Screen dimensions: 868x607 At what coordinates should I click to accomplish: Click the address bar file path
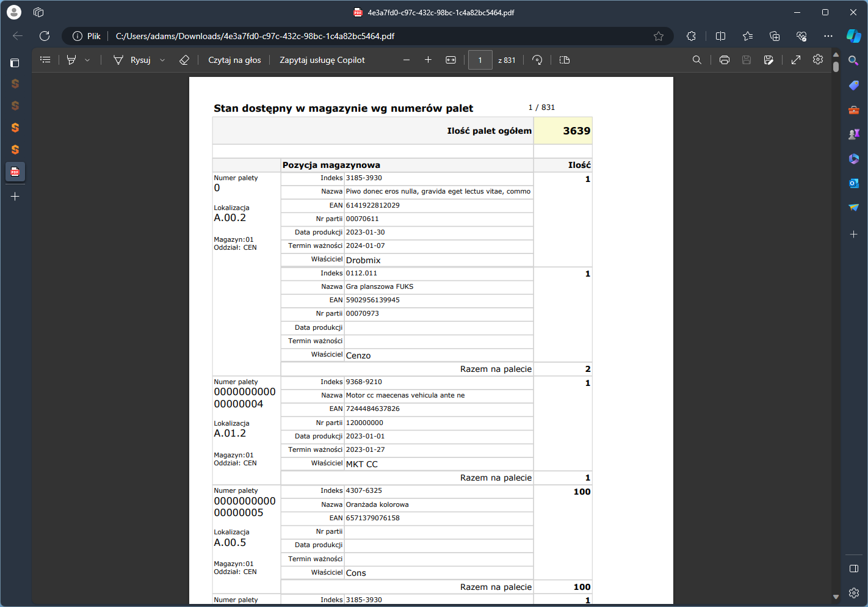255,36
